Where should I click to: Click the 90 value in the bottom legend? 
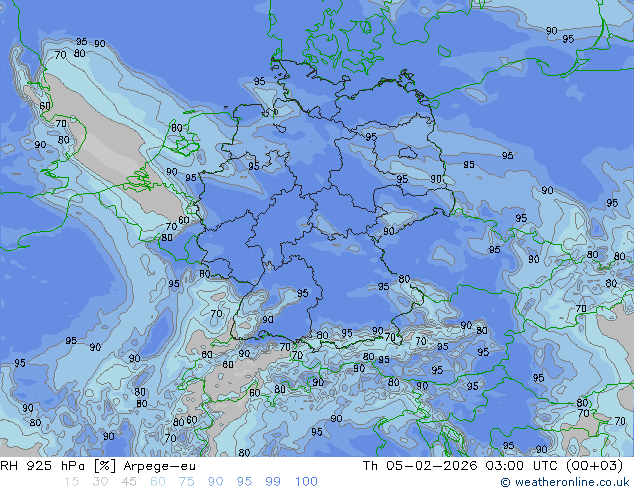pos(215,482)
